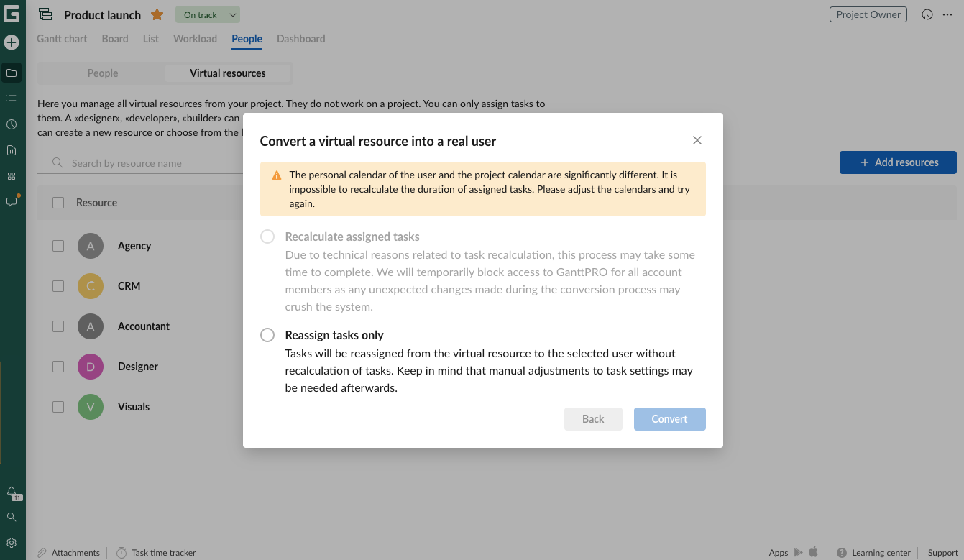Open account settings via the gear icon
This screenshot has width=964, height=560.
coord(12,542)
